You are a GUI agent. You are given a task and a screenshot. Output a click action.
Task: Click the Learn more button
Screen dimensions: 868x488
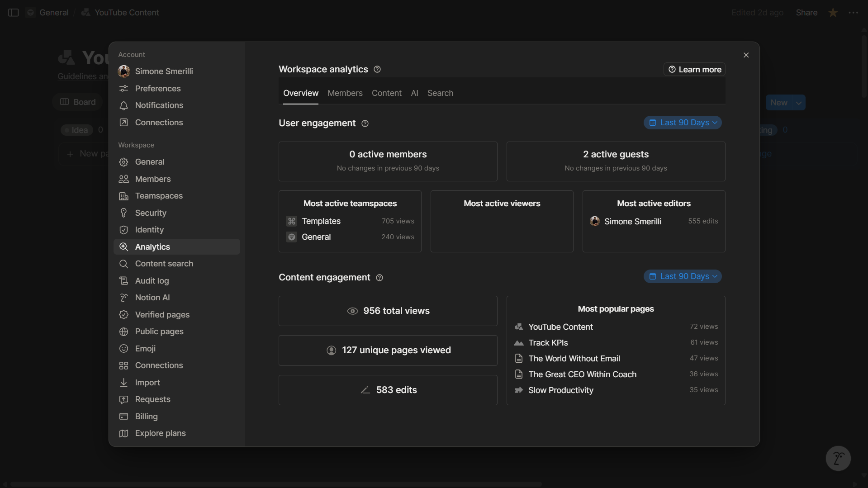tap(694, 69)
